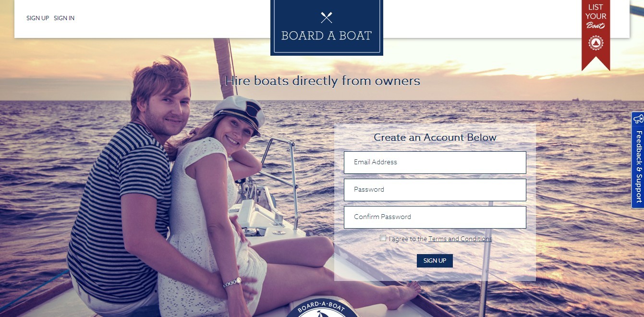Open the SIGN IN link in header
Image resolution: width=644 pixels, height=317 pixels.
[64, 18]
